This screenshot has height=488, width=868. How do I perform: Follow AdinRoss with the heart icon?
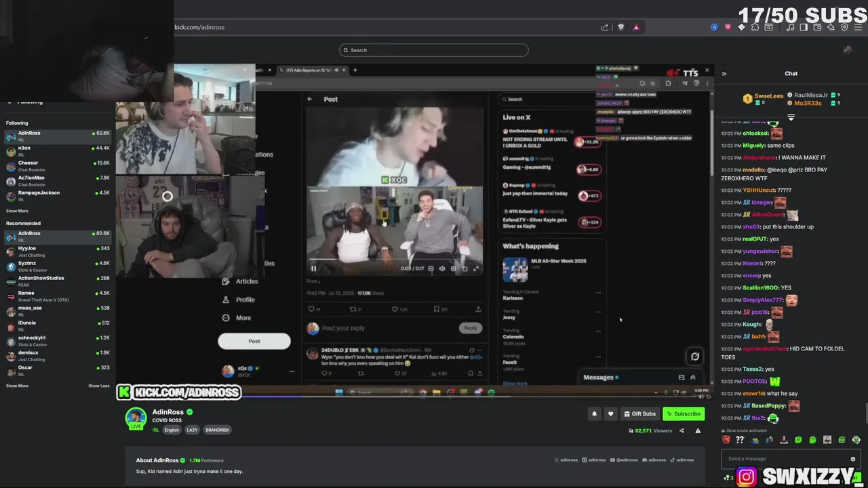pyautogui.click(x=610, y=413)
